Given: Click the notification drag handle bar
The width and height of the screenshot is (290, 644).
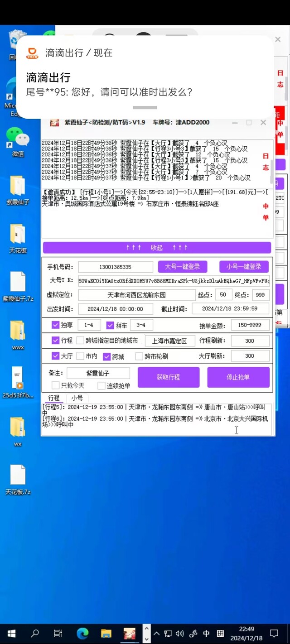Looking at the screenshot, I should (x=145, y=108).
